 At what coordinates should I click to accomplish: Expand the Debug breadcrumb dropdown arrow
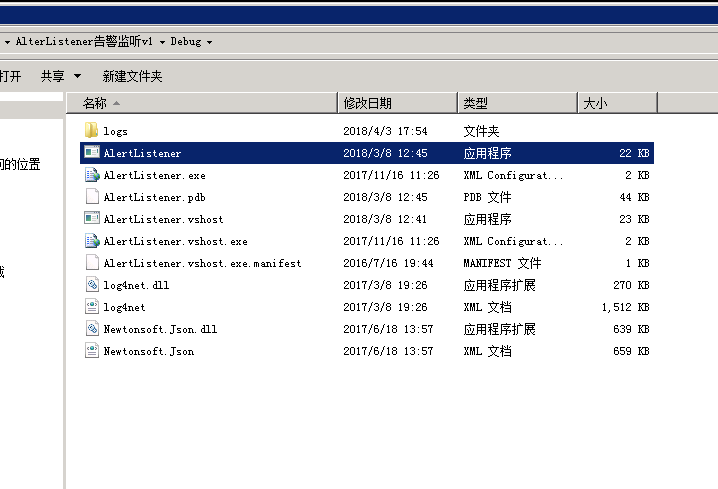(x=209, y=42)
